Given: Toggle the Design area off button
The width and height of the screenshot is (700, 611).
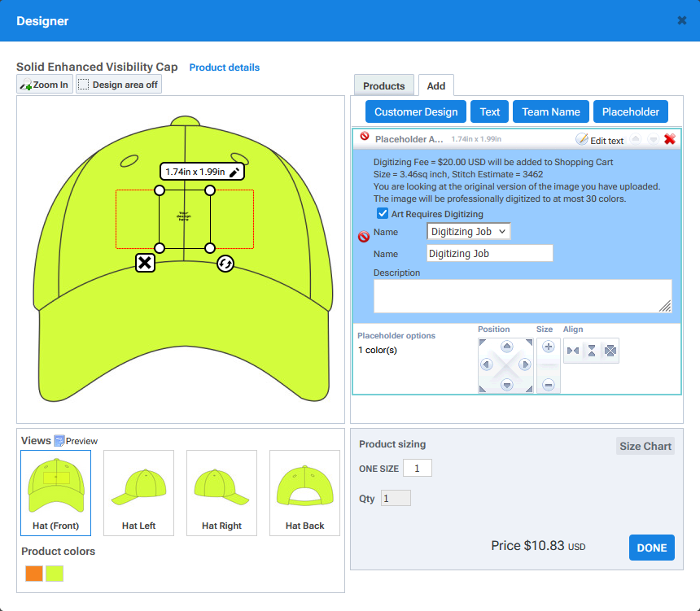Looking at the screenshot, I should point(118,85).
